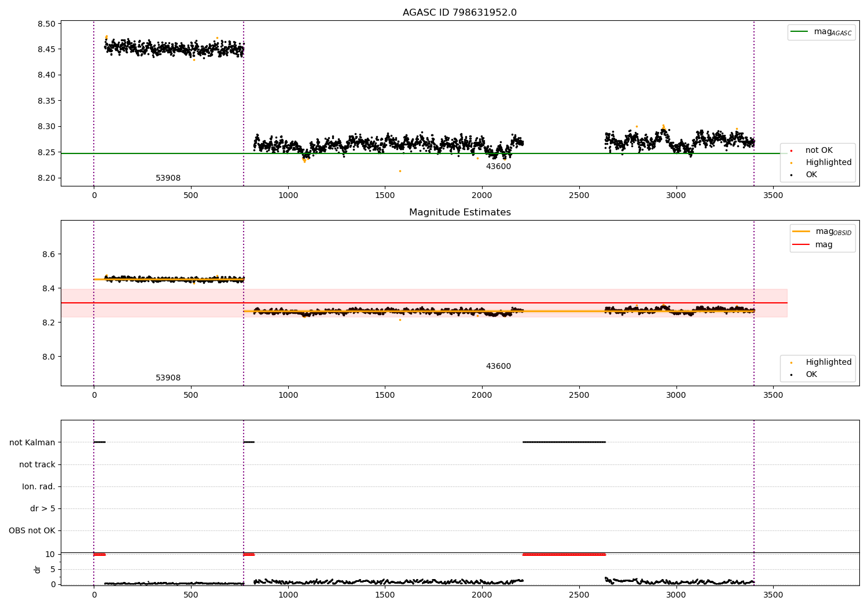
Task: Click the "Magnitude Estimates" plot title
Action: pyautogui.click(x=459, y=213)
